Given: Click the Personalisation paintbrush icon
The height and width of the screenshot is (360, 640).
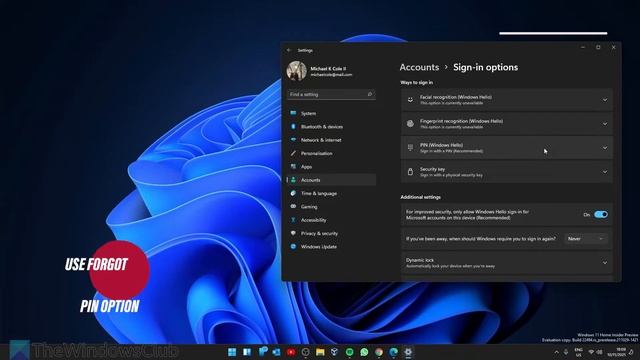Looking at the screenshot, I should [293, 153].
